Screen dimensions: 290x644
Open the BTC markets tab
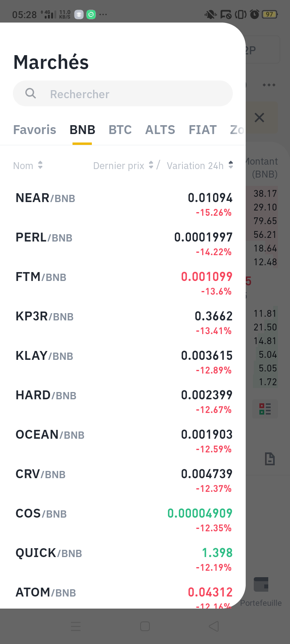coord(120,130)
